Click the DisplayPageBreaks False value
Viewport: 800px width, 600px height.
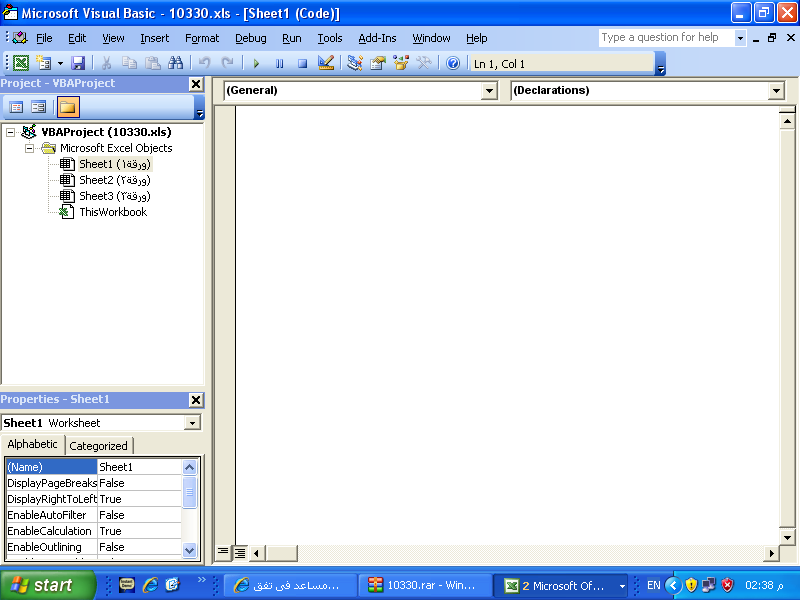139,483
